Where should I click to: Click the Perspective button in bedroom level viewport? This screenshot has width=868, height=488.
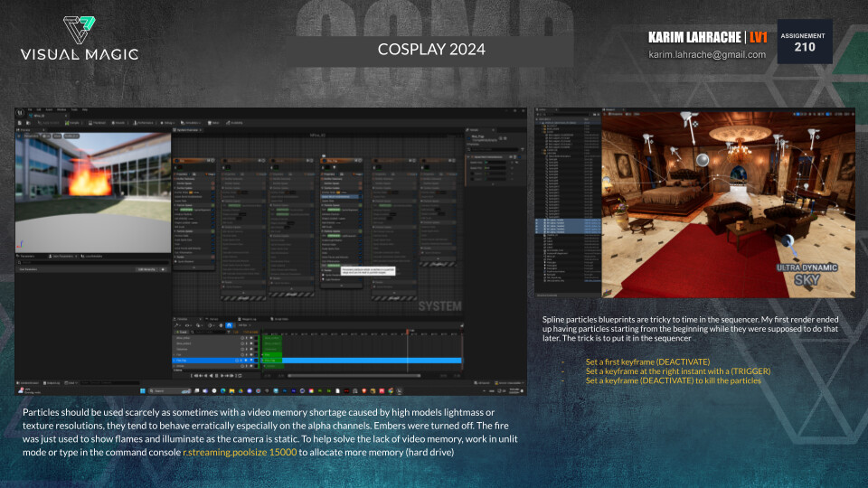click(616, 114)
